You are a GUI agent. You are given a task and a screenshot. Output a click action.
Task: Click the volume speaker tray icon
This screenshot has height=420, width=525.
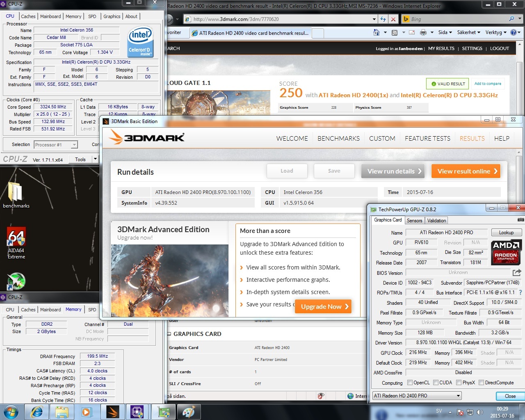coord(479,412)
